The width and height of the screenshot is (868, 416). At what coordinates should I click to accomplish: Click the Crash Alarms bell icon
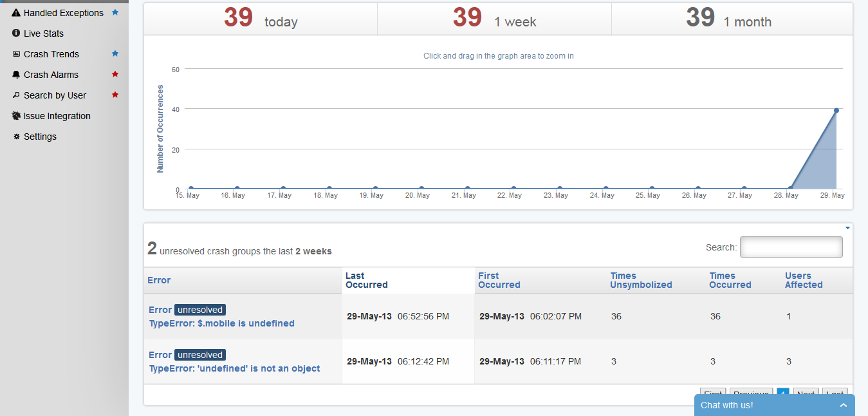16,75
